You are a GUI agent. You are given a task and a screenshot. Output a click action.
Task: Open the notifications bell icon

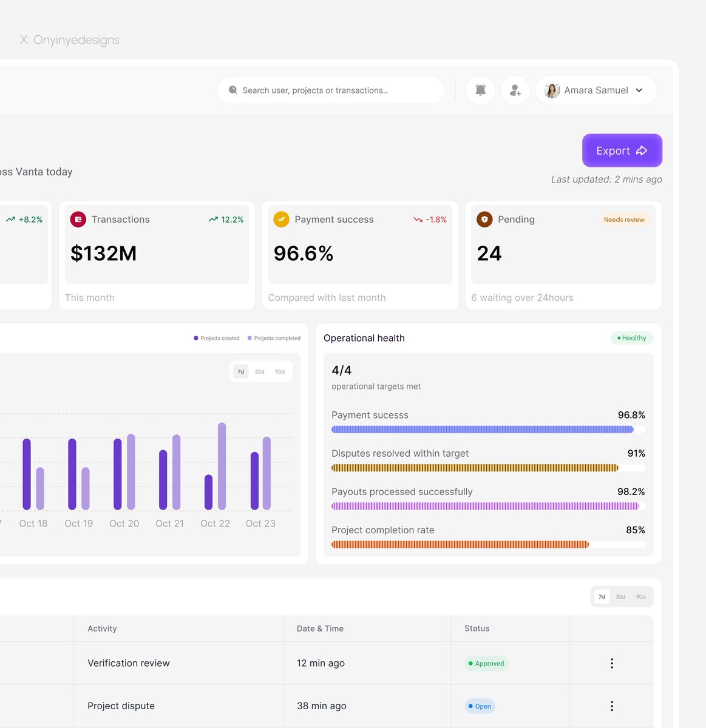coord(480,90)
